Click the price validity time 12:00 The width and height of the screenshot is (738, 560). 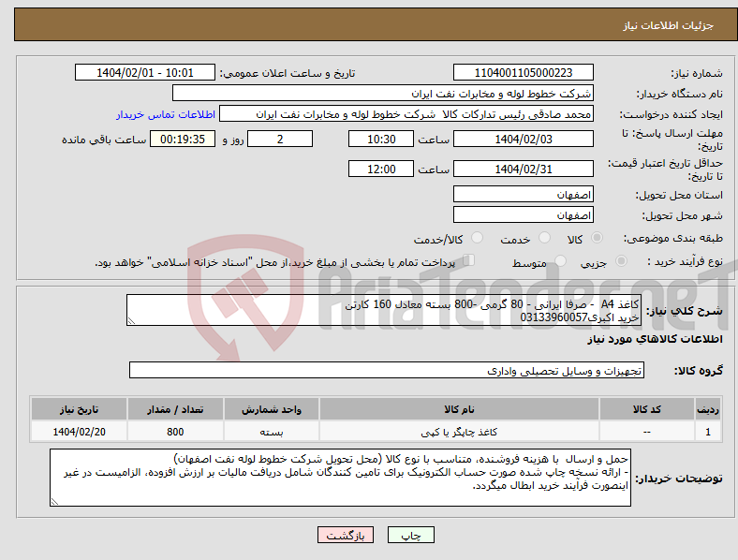point(381,169)
